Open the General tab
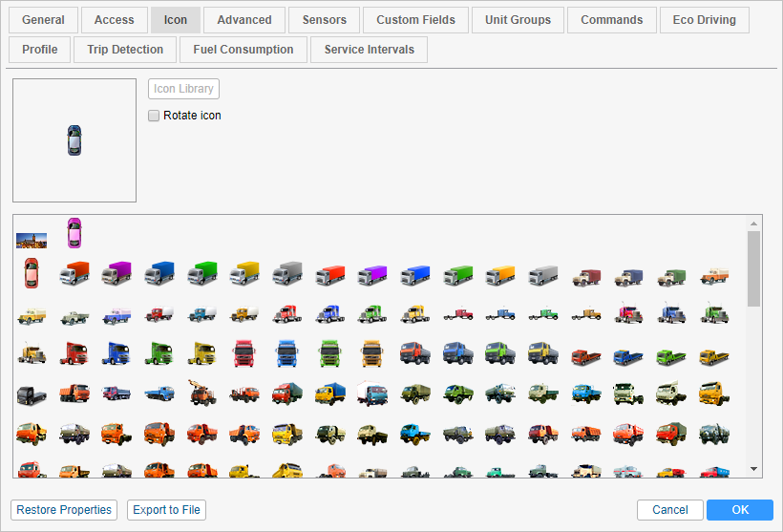 [43, 20]
